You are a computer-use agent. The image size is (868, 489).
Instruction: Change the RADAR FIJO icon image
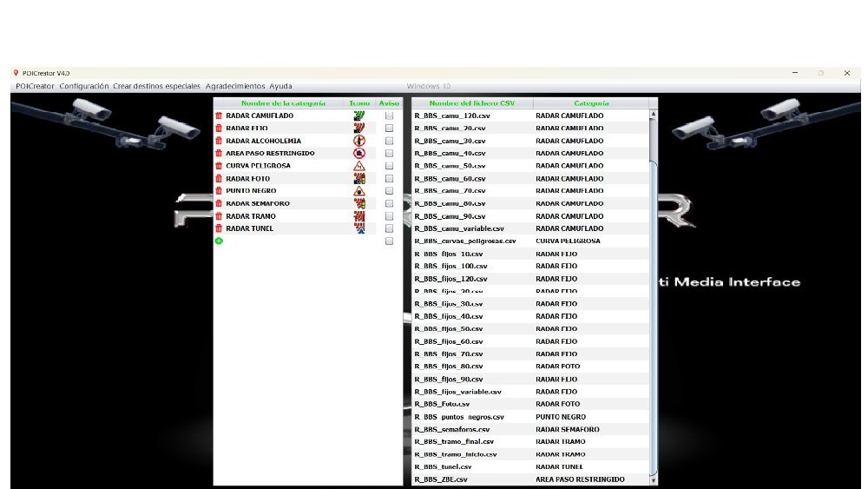tap(359, 128)
